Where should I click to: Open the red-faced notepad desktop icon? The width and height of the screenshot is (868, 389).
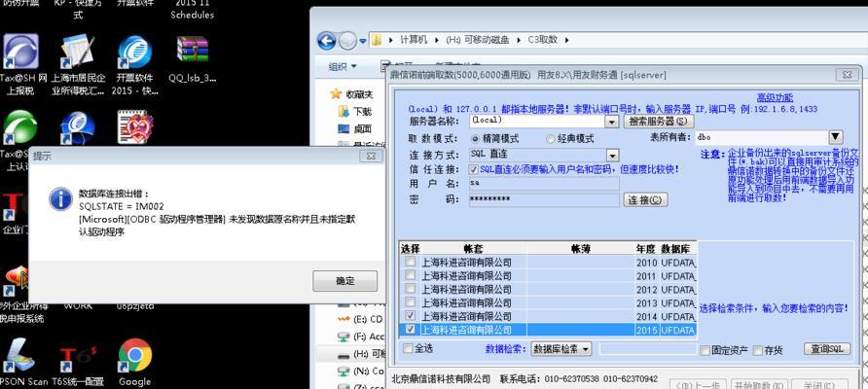134,127
